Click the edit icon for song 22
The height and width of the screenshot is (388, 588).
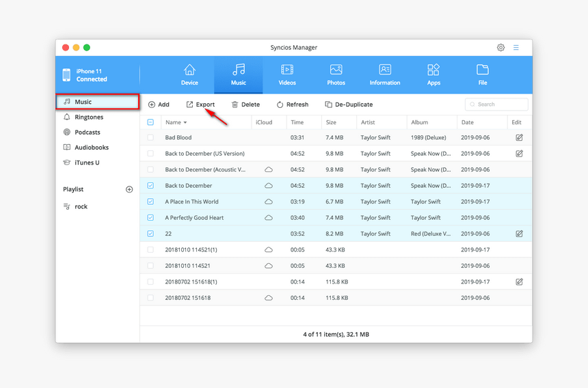(x=519, y=234)
